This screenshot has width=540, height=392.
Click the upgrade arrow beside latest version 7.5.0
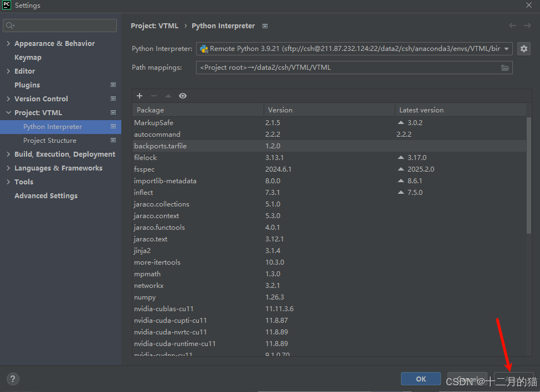401,192
